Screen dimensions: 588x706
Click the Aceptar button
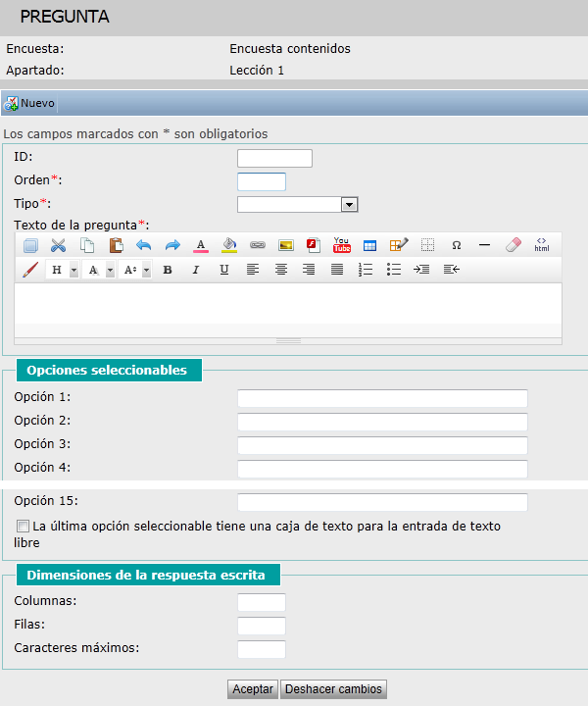coord(253,689)
